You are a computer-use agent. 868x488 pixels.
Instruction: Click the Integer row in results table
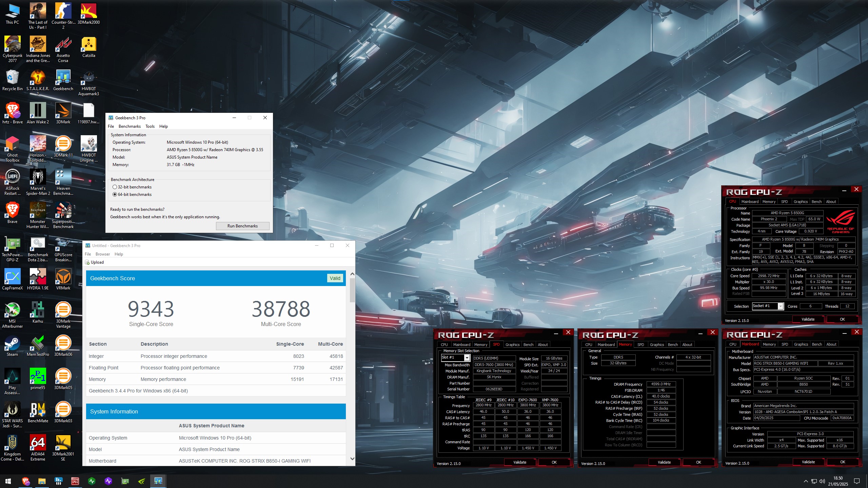(x=216, y=356)
